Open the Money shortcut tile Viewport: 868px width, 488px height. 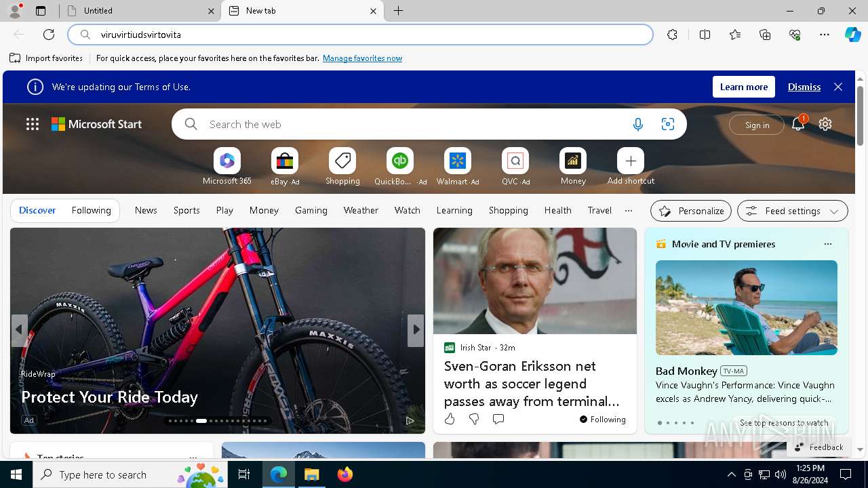573,166
